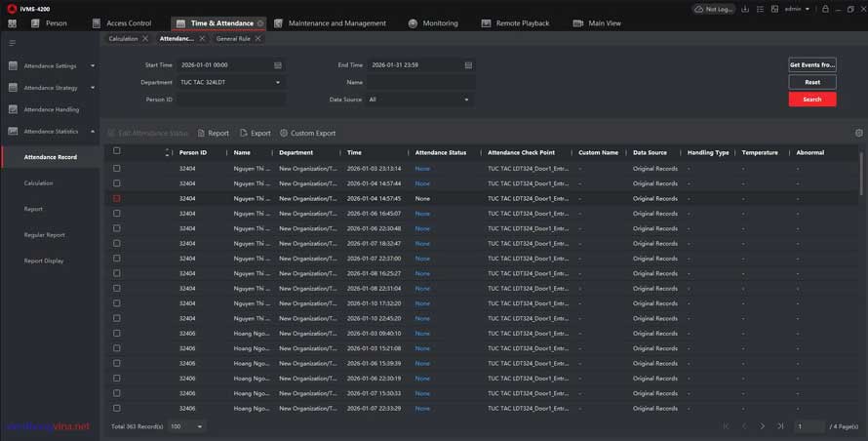Click the download icon in the title bar

745,9
